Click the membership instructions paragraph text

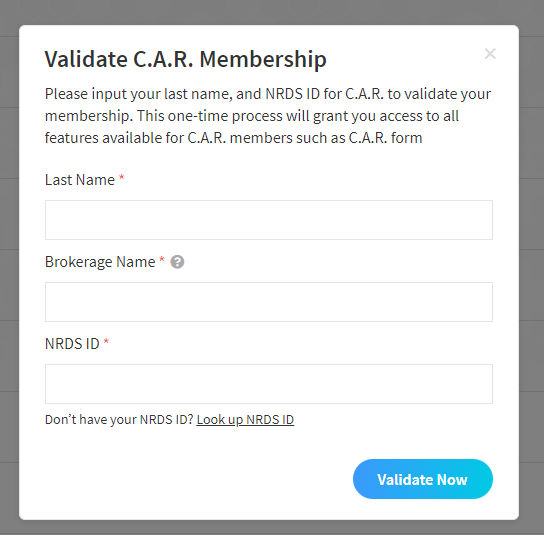268,116
